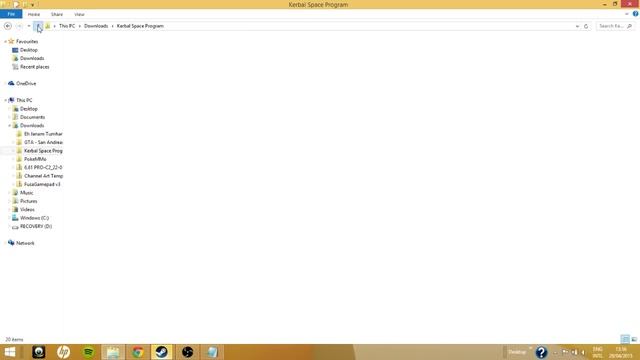Open the File ribbon tab
This screenshot has height=360, width=640.
pos(11,14)
